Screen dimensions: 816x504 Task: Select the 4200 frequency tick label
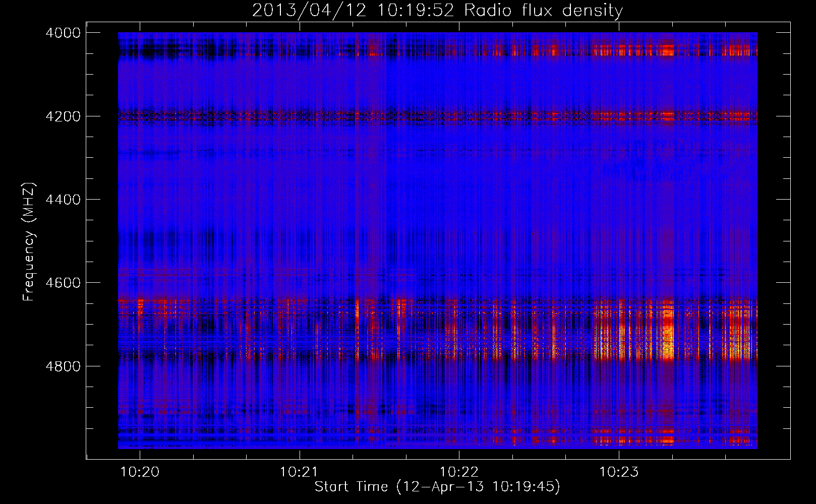(x=63, y=116)
